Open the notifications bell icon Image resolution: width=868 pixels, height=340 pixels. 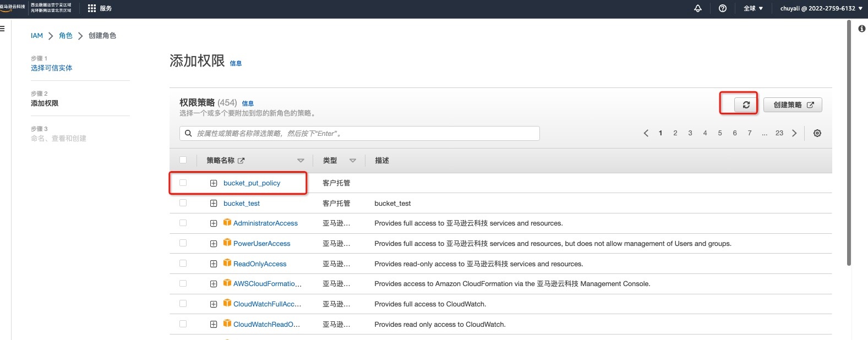698,8
